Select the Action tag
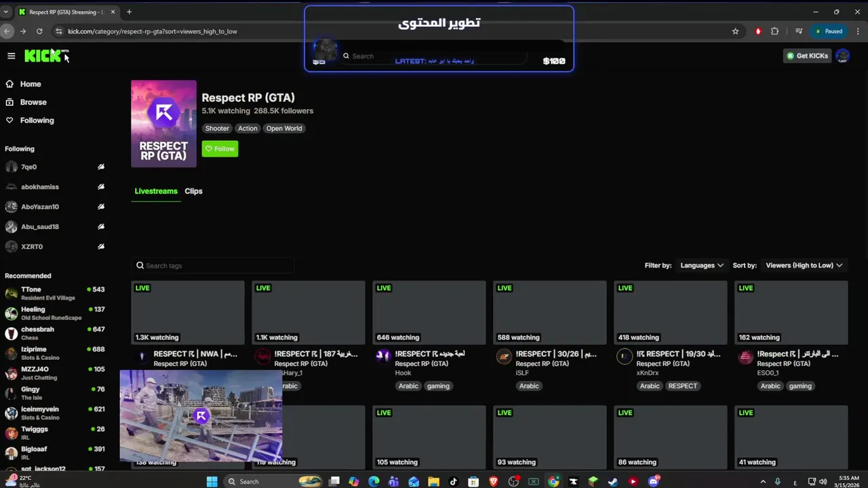Image resolution: width=868 pixels, height=488 pixels. point(248,128)
